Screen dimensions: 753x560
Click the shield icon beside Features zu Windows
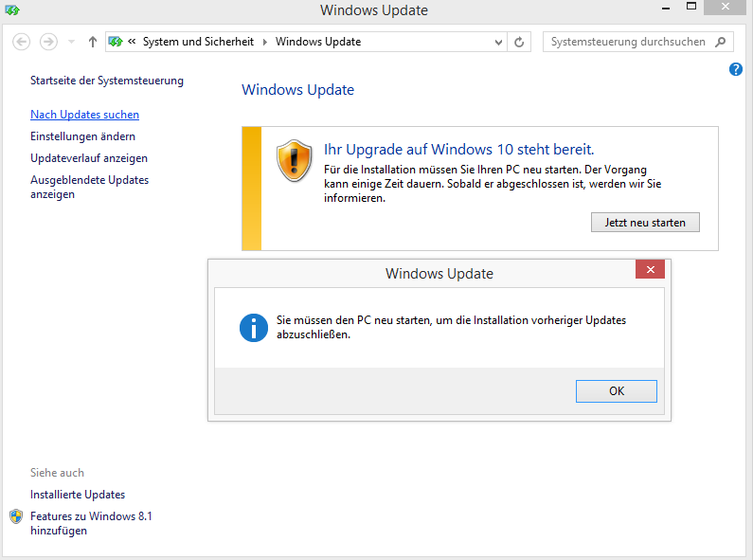coord(16,516)
